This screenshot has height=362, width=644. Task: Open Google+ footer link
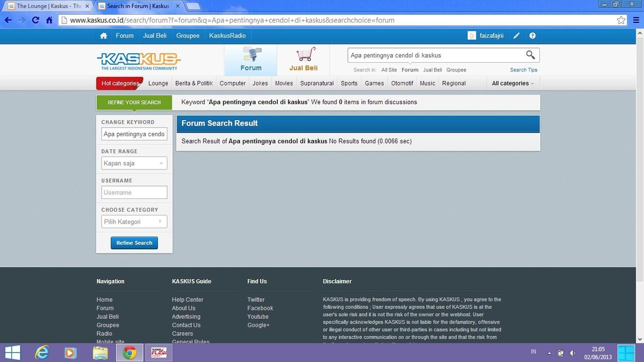[259, 325]
